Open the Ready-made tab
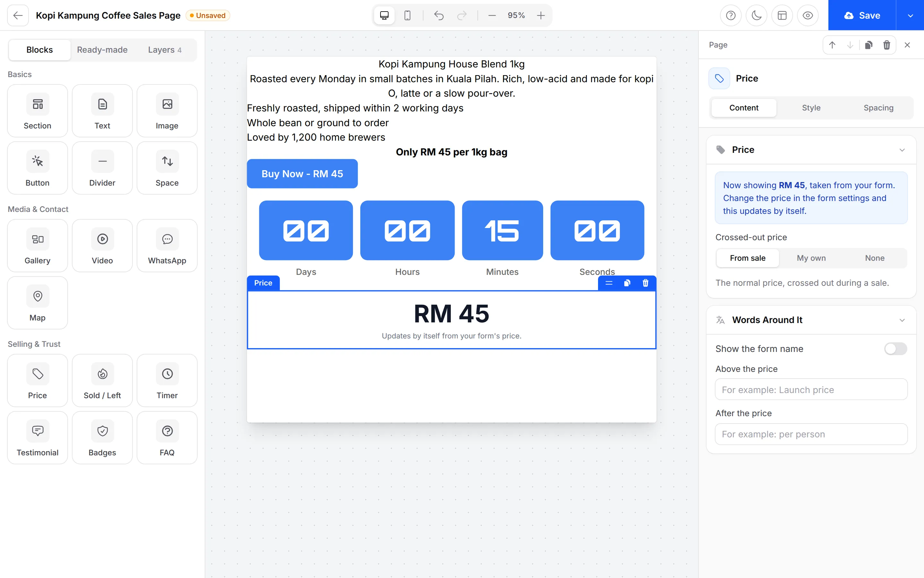The width and height of the screenshot is (924, 578). (102, 50)
